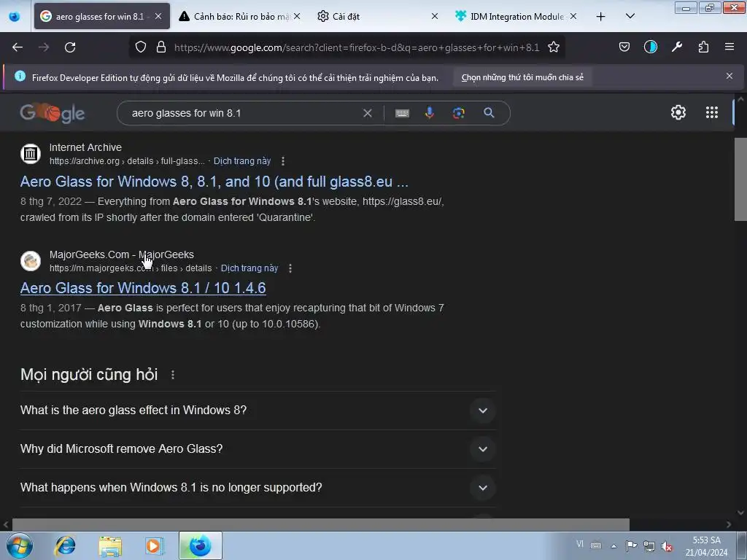747x560 pixels.
Task: Open a new tab with plus button
Action: [601, 17]
